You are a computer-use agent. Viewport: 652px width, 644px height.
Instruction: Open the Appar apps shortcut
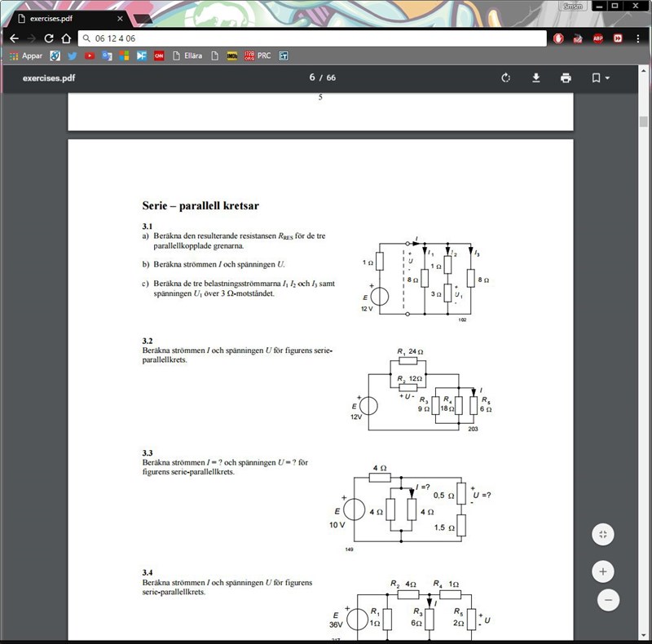point(26,56)
